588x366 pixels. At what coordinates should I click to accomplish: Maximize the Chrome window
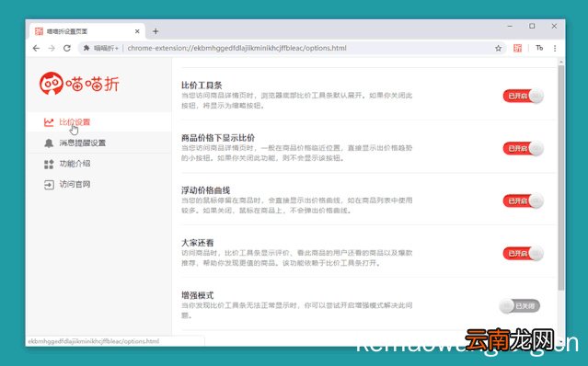click(532, 26)
